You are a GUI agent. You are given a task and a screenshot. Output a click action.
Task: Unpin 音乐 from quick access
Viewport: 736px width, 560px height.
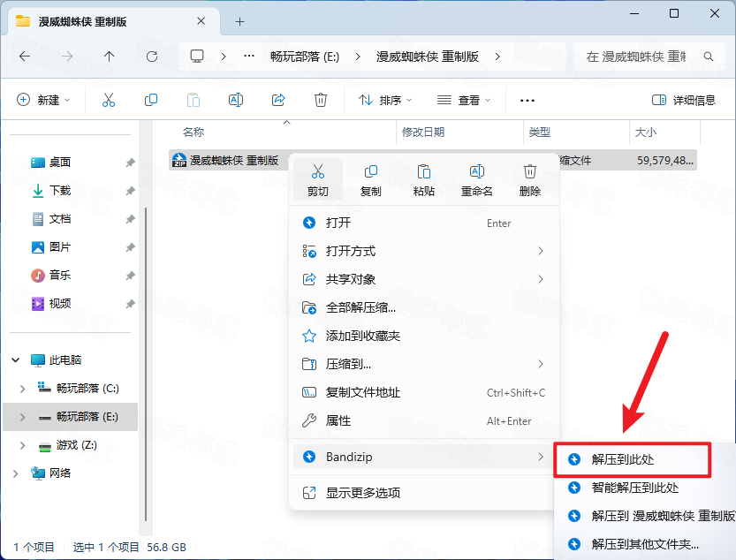[130, 276]
